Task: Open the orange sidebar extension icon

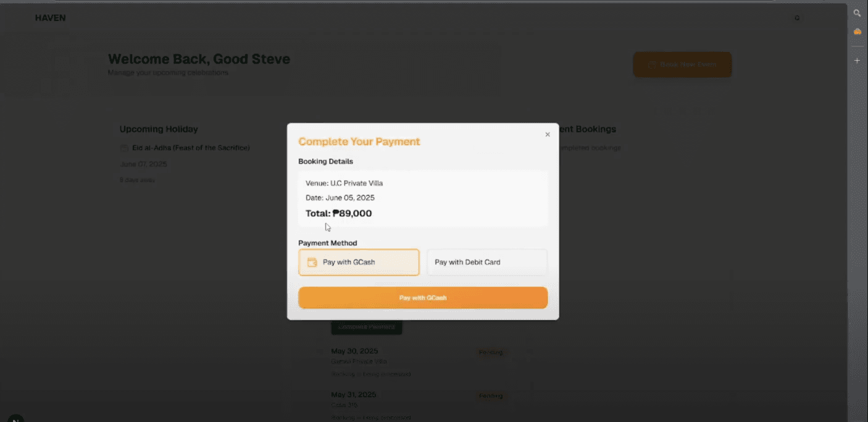Action: (x=857, y=32)
